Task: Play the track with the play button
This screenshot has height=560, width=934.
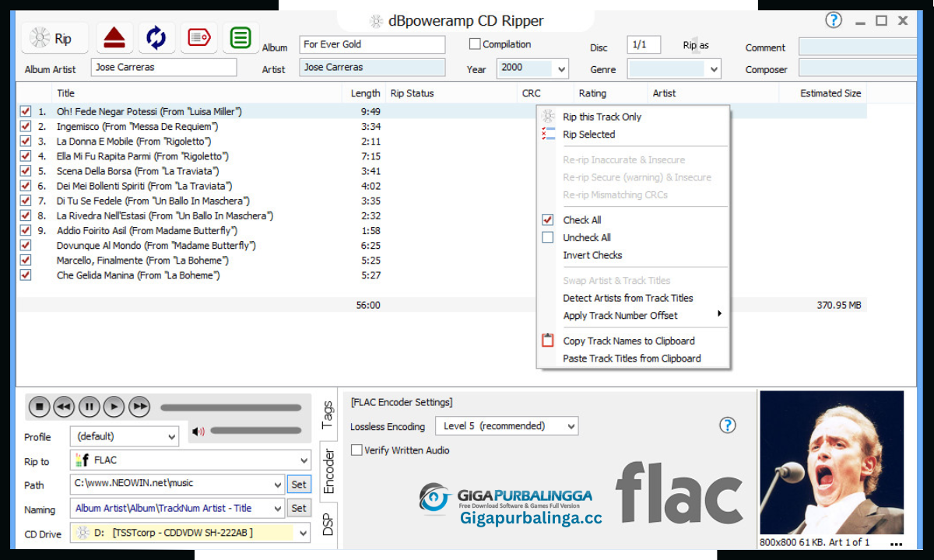Action: [x=114, y=406]
